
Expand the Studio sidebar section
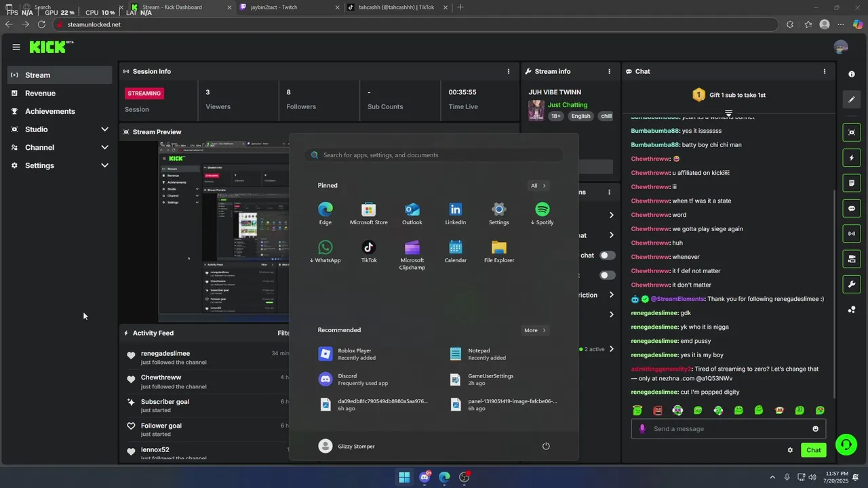[x=60, y=129]
